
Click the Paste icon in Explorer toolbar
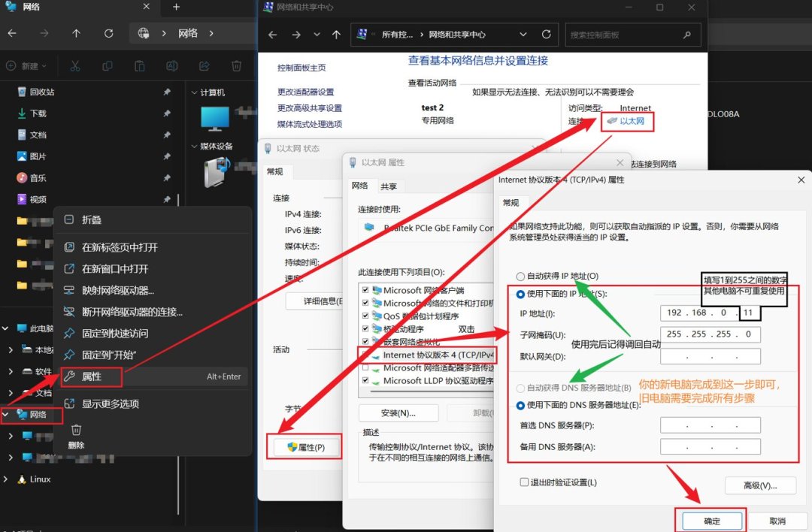[x=139, y=65]
